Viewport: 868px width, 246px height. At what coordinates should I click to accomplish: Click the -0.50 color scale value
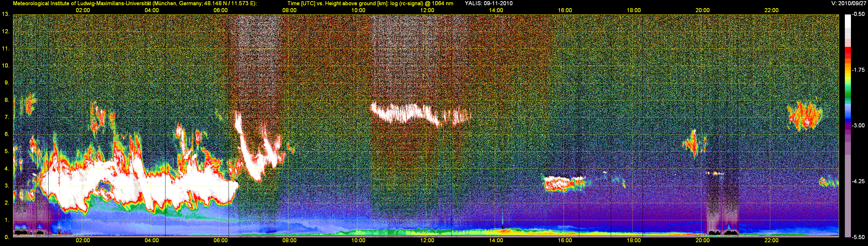pos(858,14)
